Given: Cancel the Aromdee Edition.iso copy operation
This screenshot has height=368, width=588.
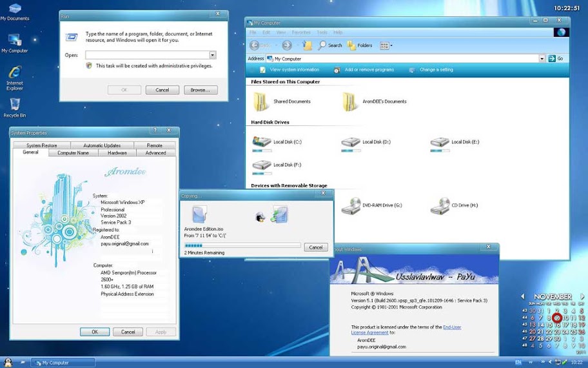Looking at the screenshot, I should 316,247.
